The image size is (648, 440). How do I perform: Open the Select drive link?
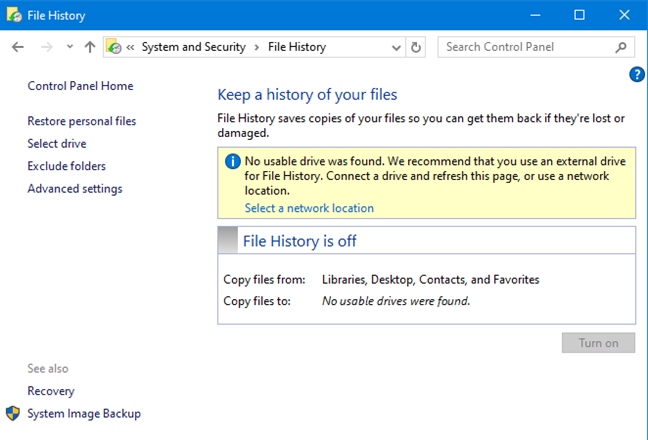(57, 144)
